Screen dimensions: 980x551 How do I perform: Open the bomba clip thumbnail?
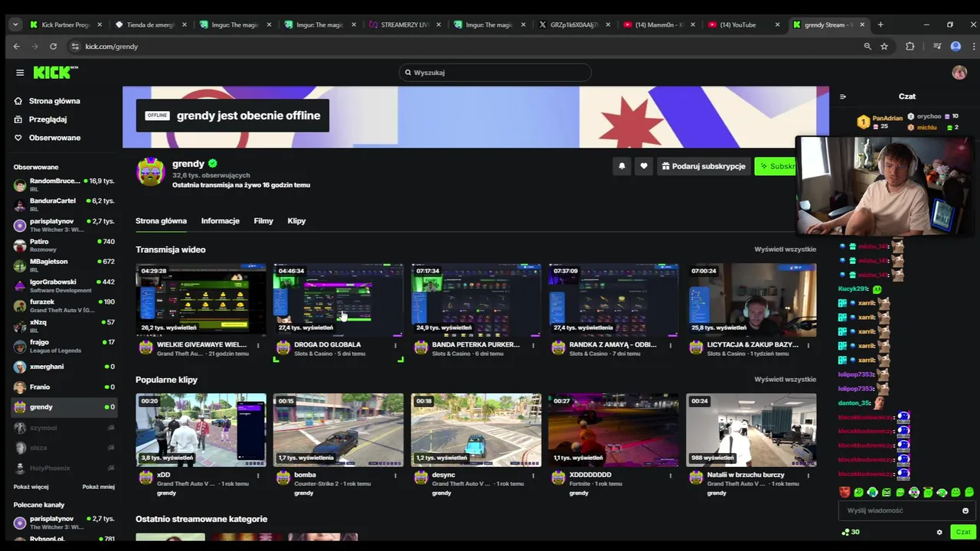coord(338,430)
